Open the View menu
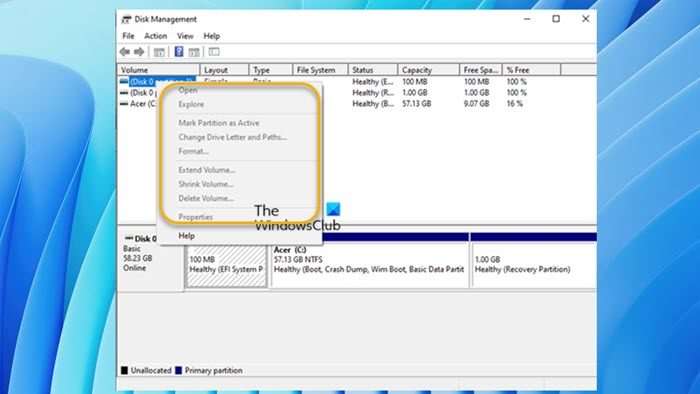 tap(185, 36)
